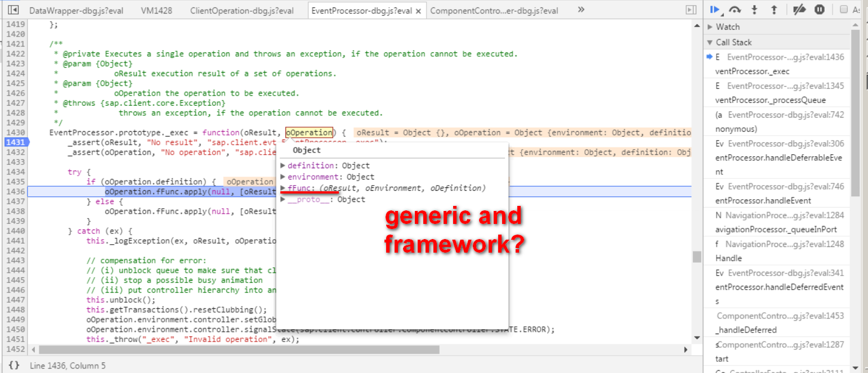Screen dimensions: 868x373
Task: Pretty print the source using the braces icon
Action: coord(14,365)
